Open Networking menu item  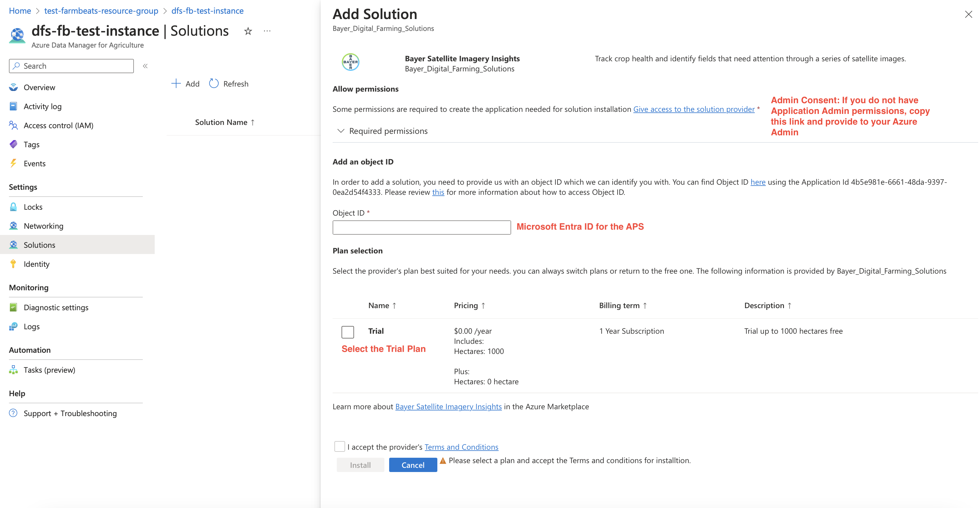(77, 226)
